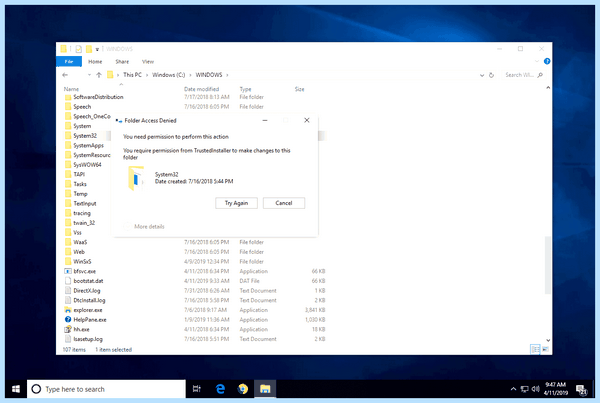This screenshot has width=600, height=403.
Task: Open File Explorer taskbar icon
Action: (x=265, y=389)
